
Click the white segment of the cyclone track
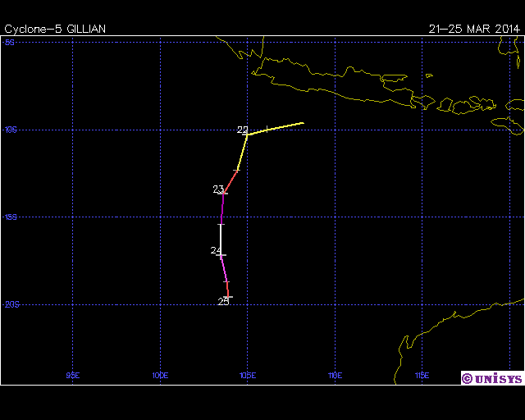tap(221, 238)
